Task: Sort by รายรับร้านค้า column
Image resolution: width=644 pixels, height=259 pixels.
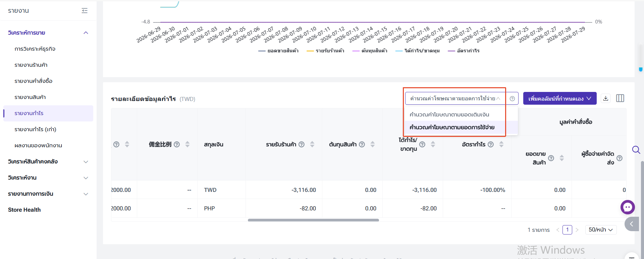Action: 312,144
